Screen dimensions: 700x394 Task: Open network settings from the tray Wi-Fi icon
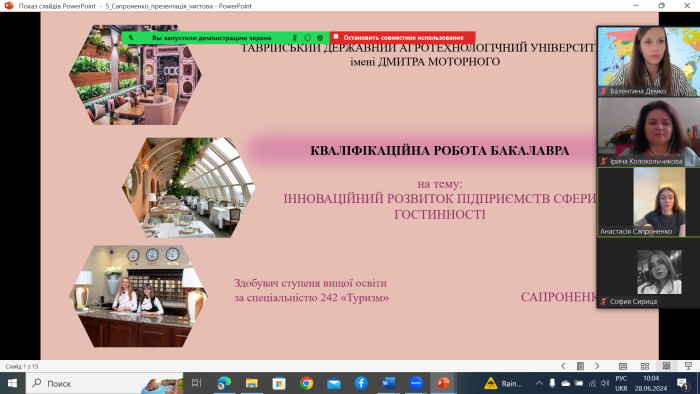click(x=592, y=383)
